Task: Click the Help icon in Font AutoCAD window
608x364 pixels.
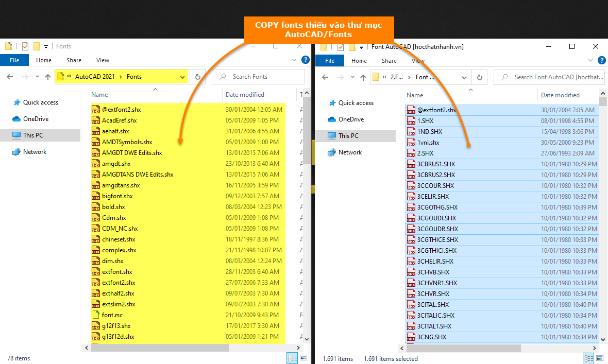Action: [602, 60]
